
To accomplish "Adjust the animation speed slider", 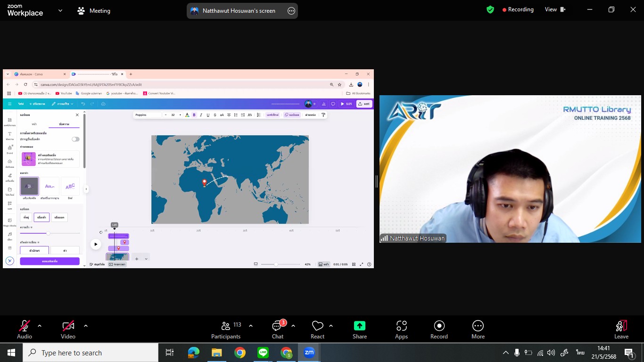I will pos(50,233).
